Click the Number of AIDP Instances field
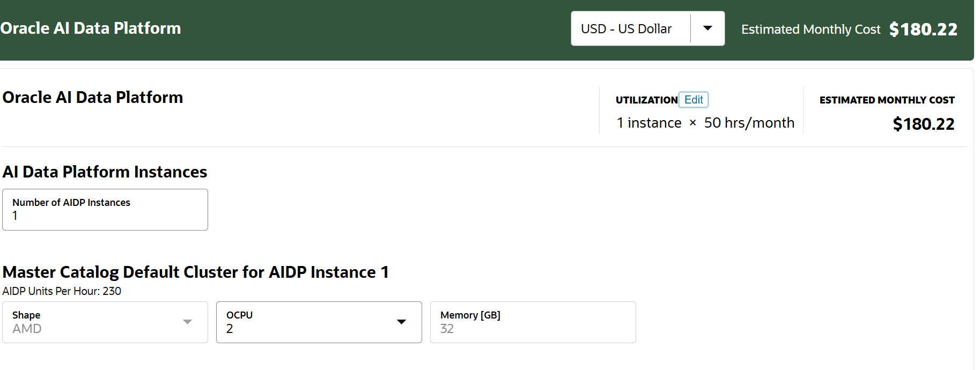Viewport: 980px width, 370px height. pyautogui.click(x=105, y=210)
